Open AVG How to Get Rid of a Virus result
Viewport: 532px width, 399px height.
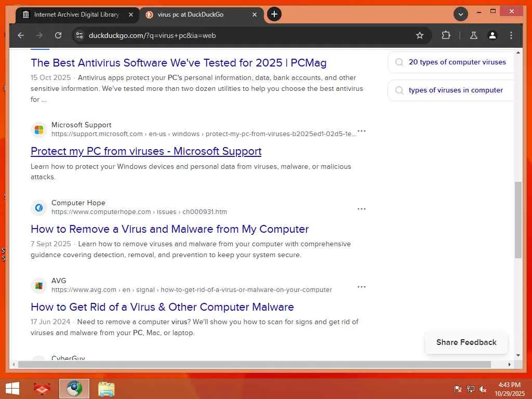(162, 307)
